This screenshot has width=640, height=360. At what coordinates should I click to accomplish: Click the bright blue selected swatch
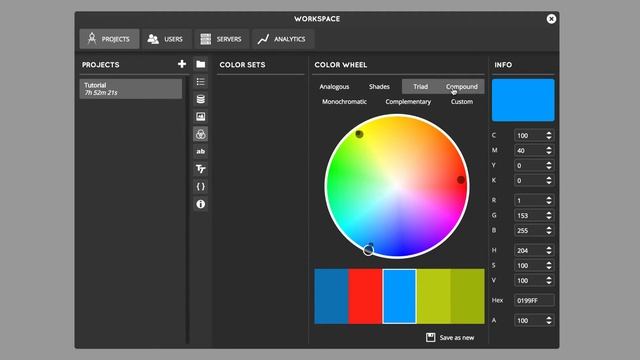pos(399,296)
